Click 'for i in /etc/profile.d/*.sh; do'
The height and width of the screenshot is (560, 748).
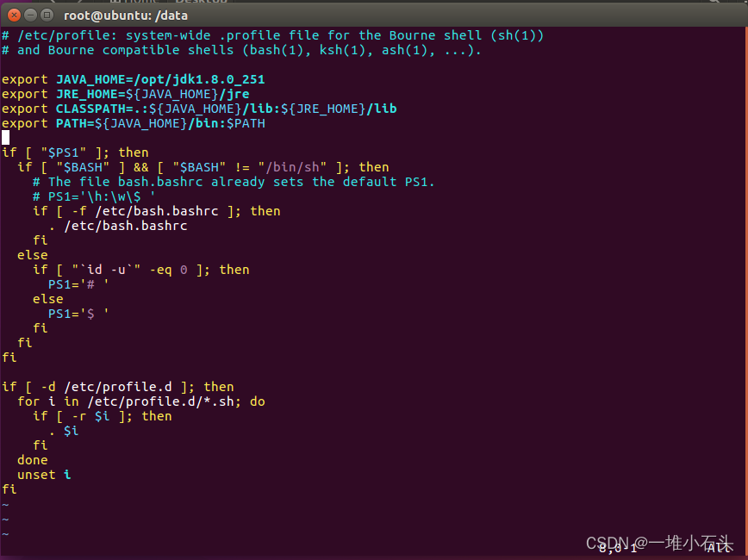click(141, 401)
